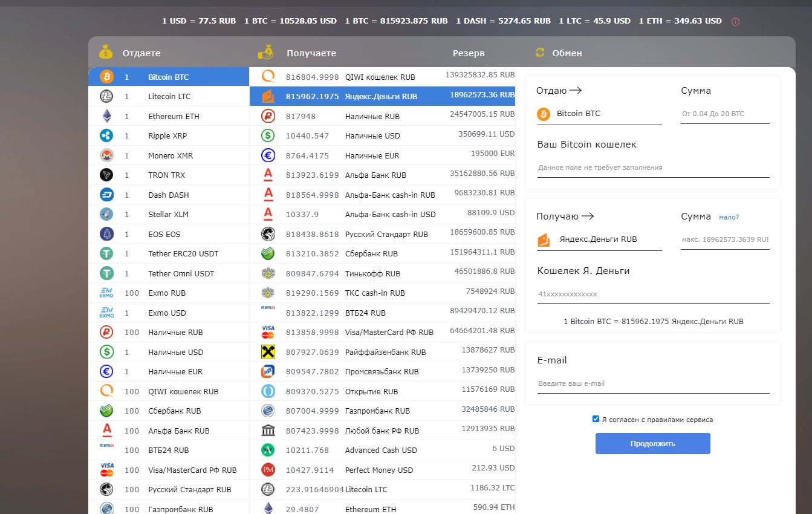This screenshot has width=812, height=514.
Task: Choose the Dash DASH icon
Action: 106,195
